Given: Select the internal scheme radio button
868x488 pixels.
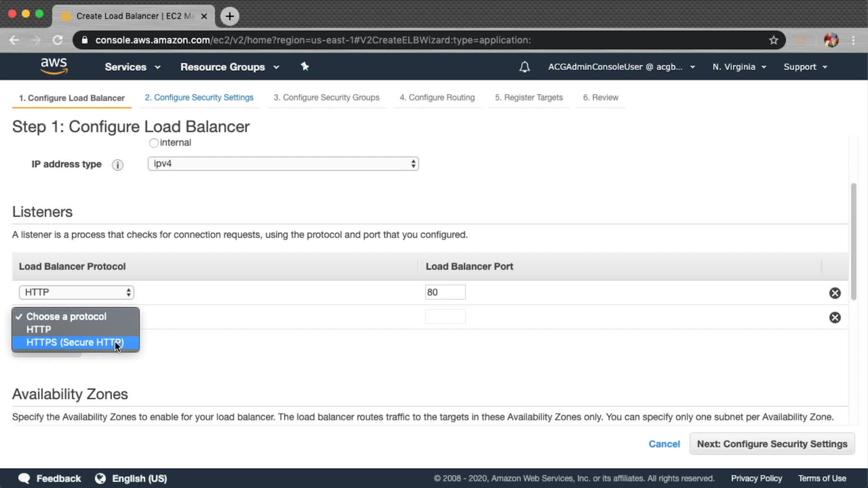Looking at the screenshot, I should pos(154,143).
